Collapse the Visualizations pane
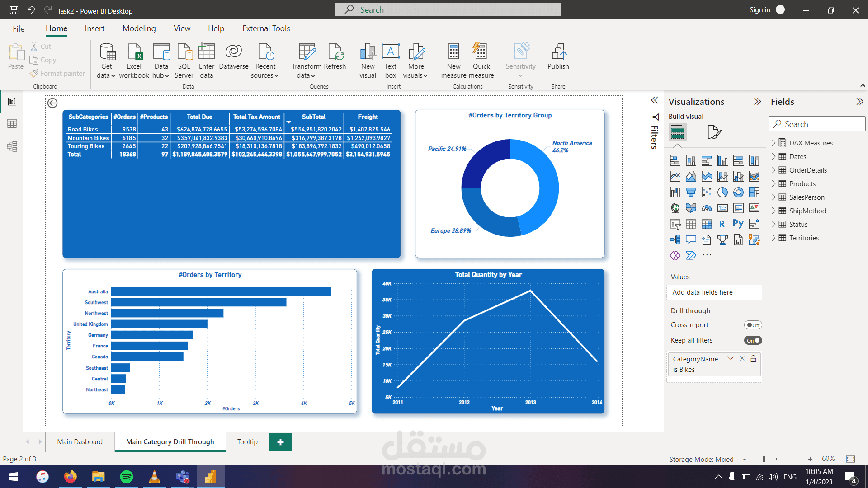 [758, 102]
